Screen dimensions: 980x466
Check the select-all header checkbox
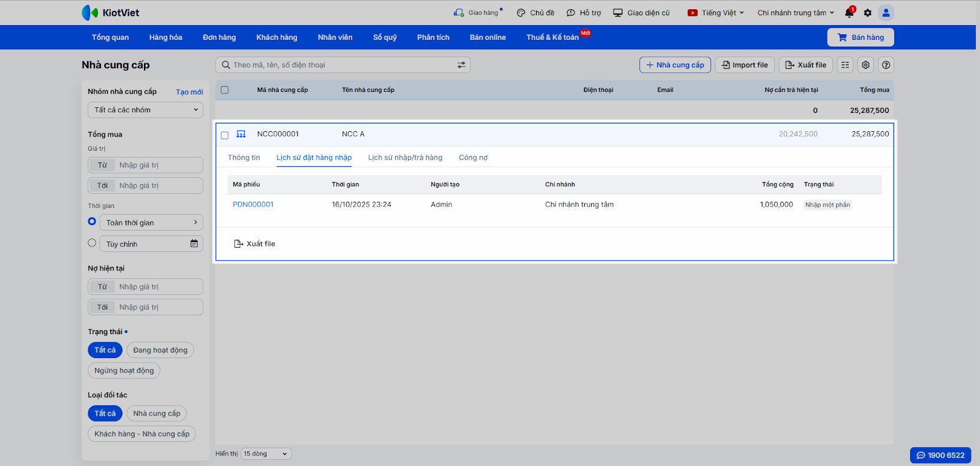(225, 90)
